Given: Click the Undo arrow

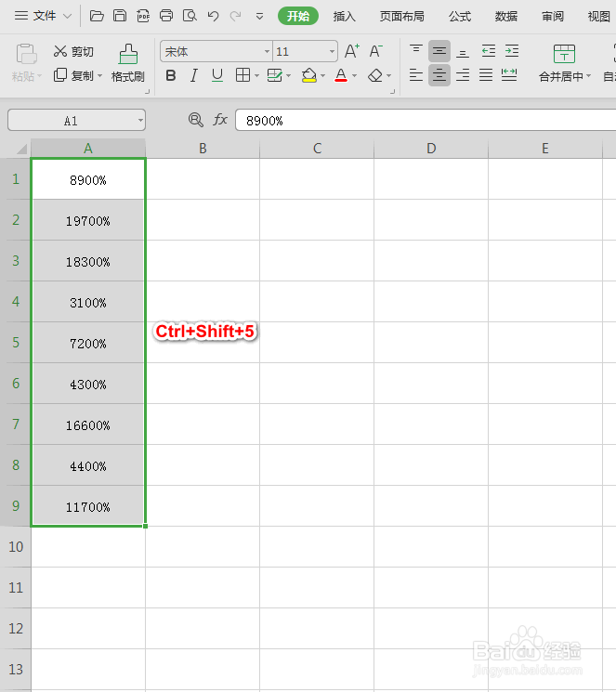Looking at the screenshot, I should tap(214, 17).
